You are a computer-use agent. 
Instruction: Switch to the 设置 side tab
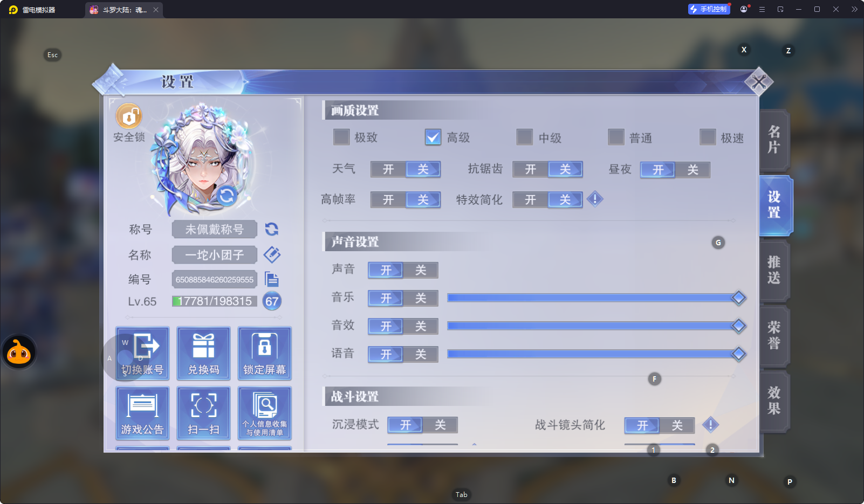click(776, 205)
